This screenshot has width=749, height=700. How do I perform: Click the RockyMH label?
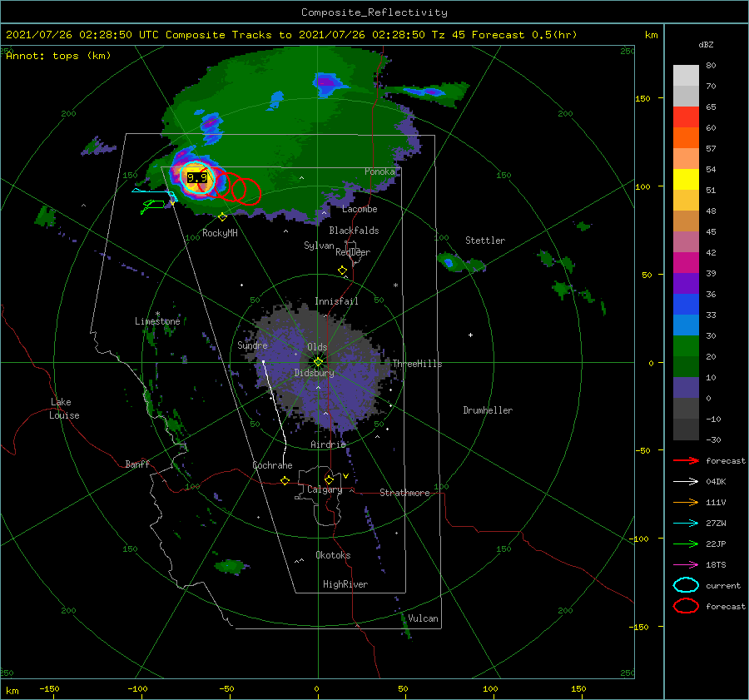pyautogui.click(x=220, y=233)
